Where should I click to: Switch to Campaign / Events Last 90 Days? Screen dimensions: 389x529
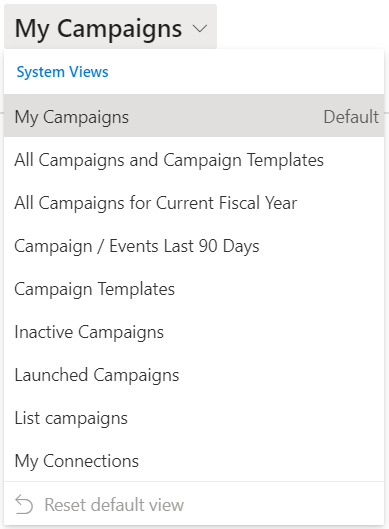coord(194,246)
